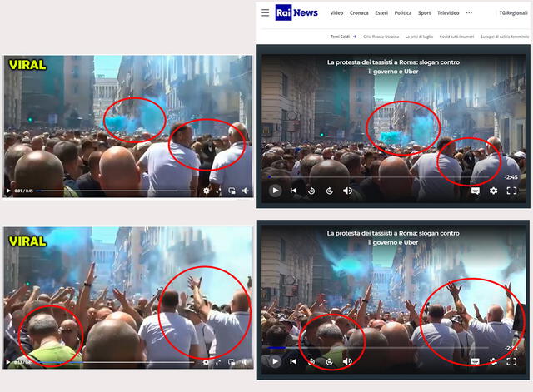
Task: Open the Esteri section
Action: point(381,13)
